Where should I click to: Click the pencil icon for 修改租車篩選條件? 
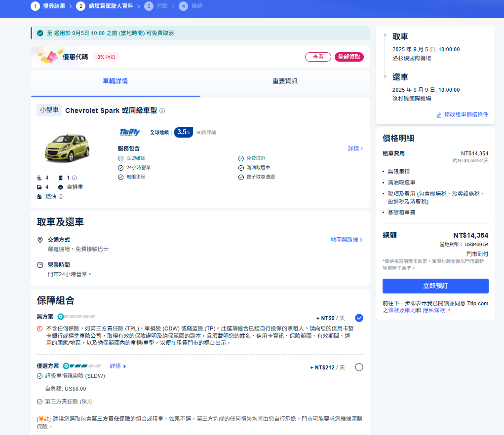(438, 115)
